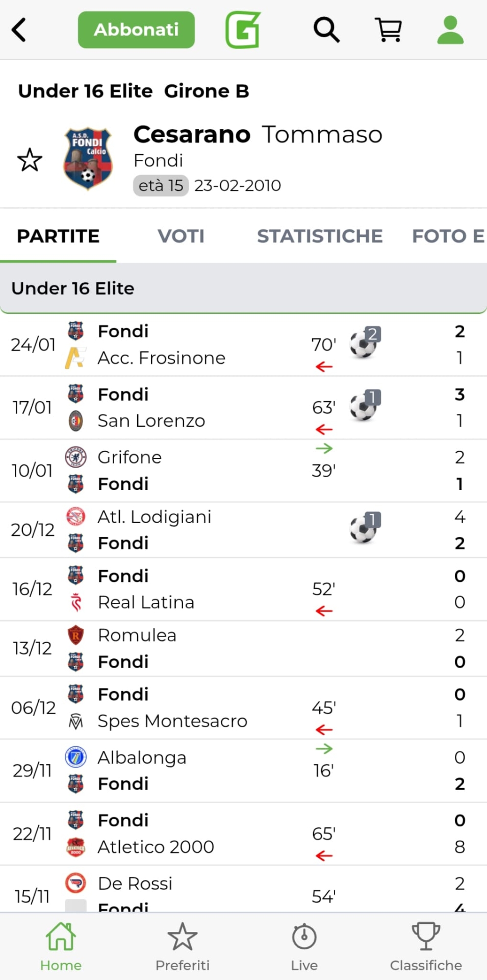Open the shopping cart
The image size is (487, 980).
pyautogui.click(x=389, y=30)
